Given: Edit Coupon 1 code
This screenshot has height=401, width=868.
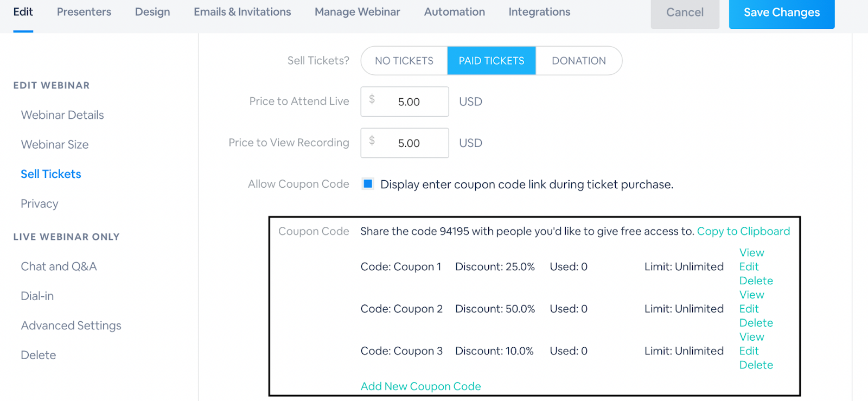Looking at the screenshot, I should 749,267.
